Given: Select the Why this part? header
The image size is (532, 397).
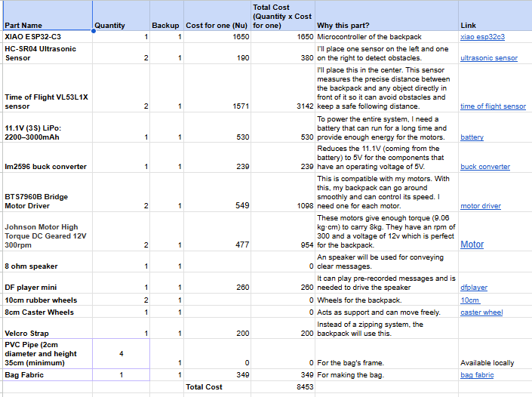Looking at the screenshot, I should [386, 16].
